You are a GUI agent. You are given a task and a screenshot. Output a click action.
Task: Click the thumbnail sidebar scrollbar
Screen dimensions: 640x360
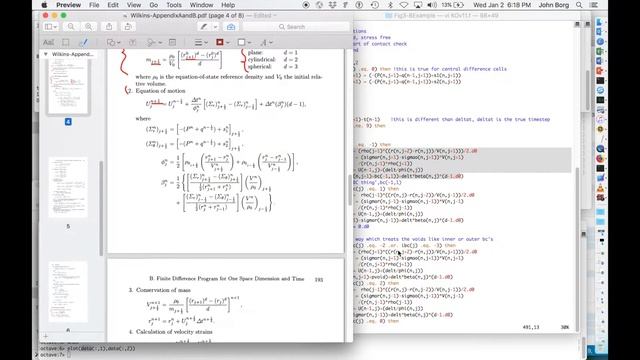click(102, 208)
